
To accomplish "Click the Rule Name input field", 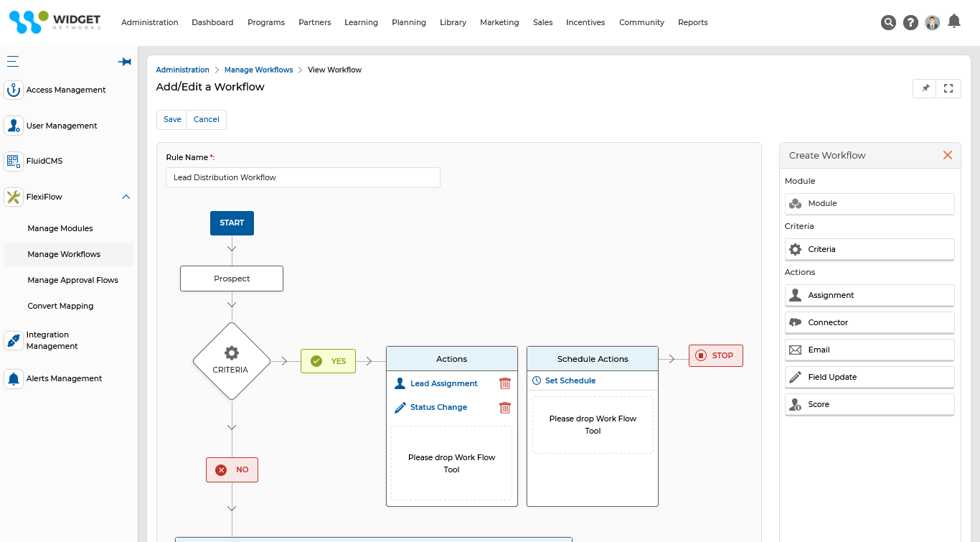I will [x=303, y=177].
